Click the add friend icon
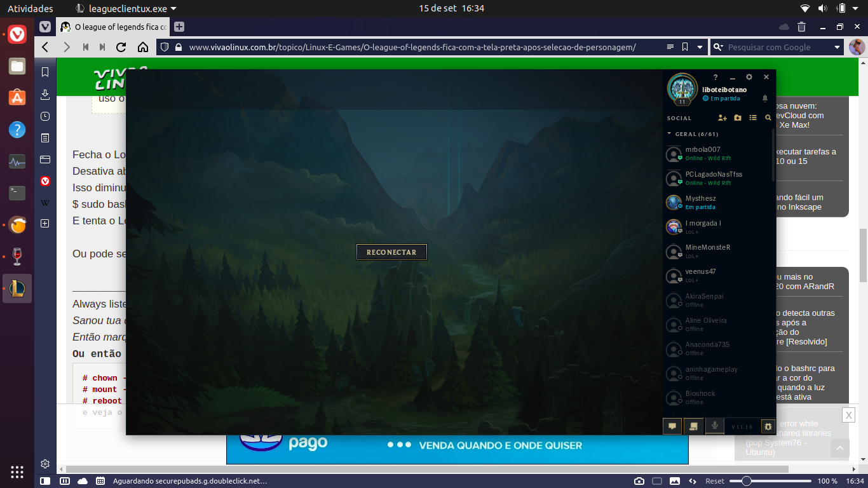This screenshot has height=488, width=868. (x=722, y=118)
